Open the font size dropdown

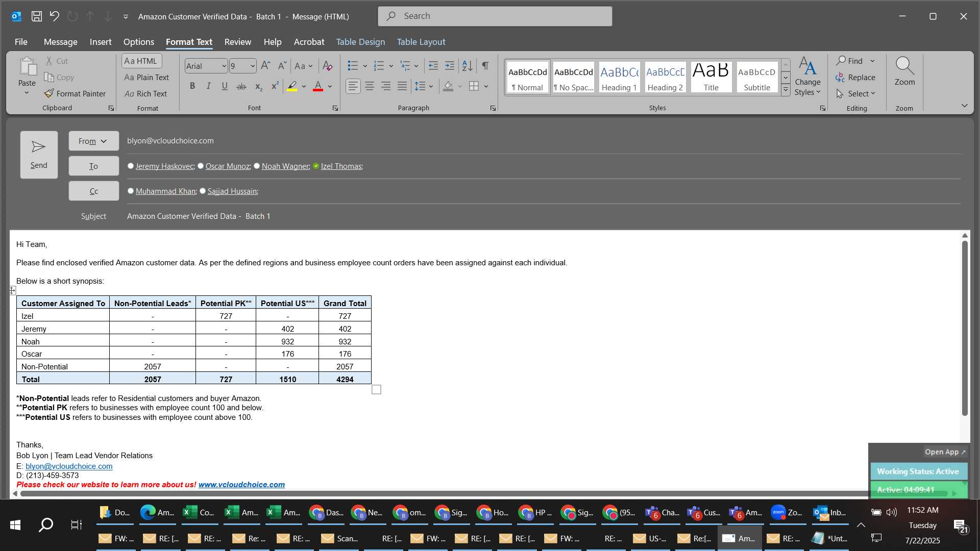[x=252, y=66]
